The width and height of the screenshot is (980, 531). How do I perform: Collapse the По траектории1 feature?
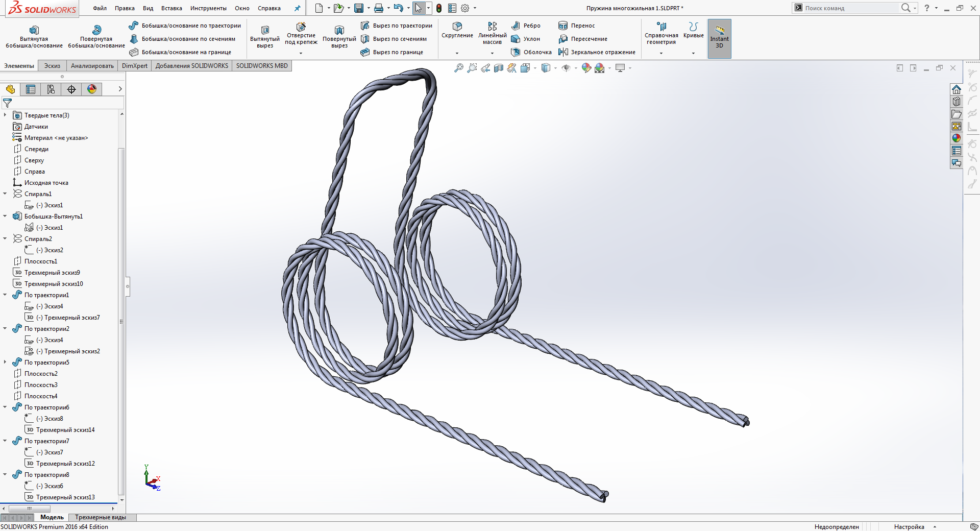[5, 295]
